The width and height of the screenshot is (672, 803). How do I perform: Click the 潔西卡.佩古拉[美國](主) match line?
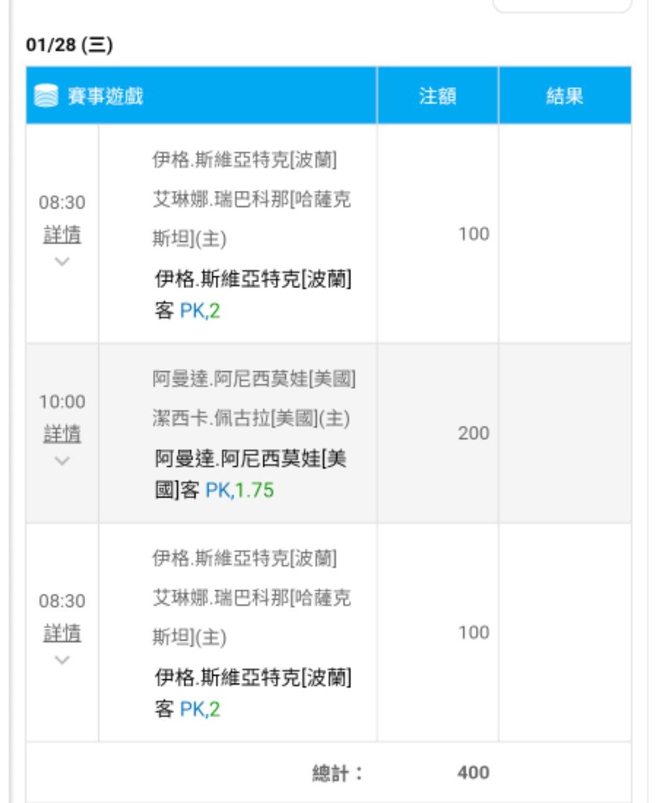click(x=251, y=418)
